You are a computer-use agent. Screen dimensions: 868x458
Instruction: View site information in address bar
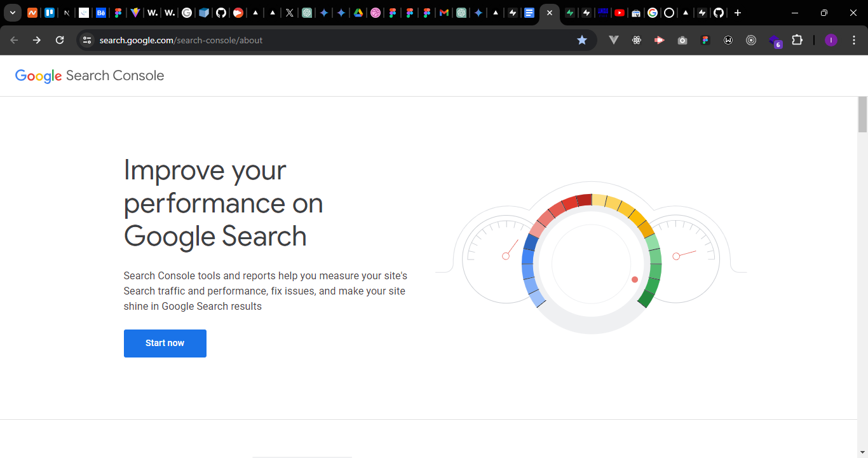click(x=87, y=40)
